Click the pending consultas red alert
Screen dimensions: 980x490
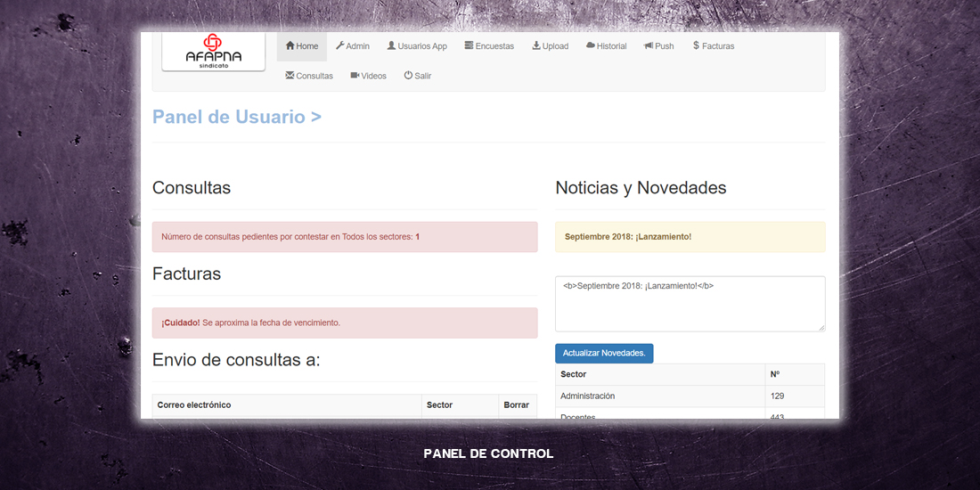point(345,237)
